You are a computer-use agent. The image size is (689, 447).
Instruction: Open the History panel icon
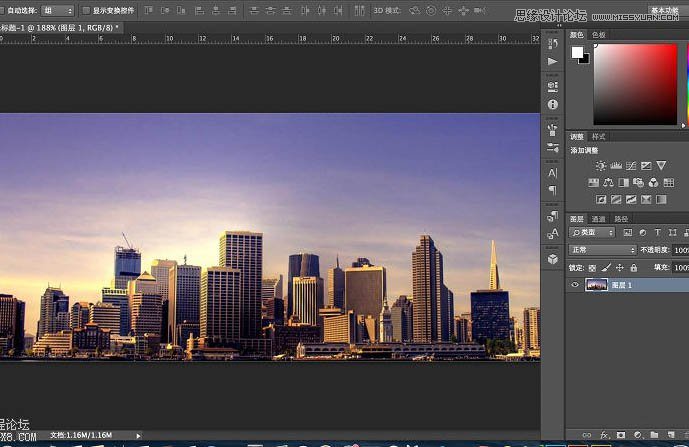coord(552,43)
